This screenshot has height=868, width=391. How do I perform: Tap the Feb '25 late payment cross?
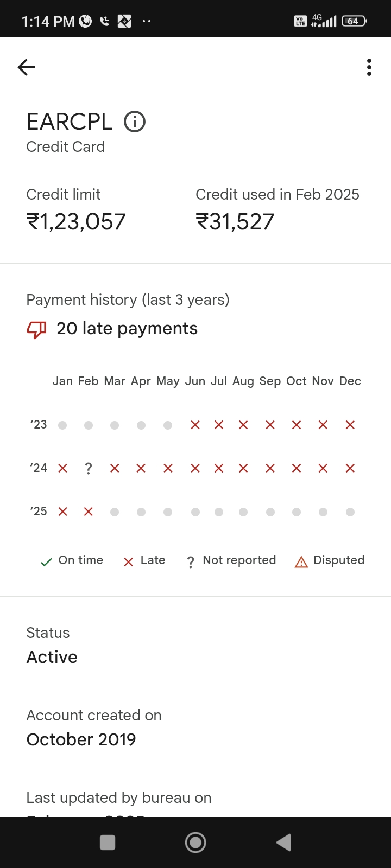point(89,512)
